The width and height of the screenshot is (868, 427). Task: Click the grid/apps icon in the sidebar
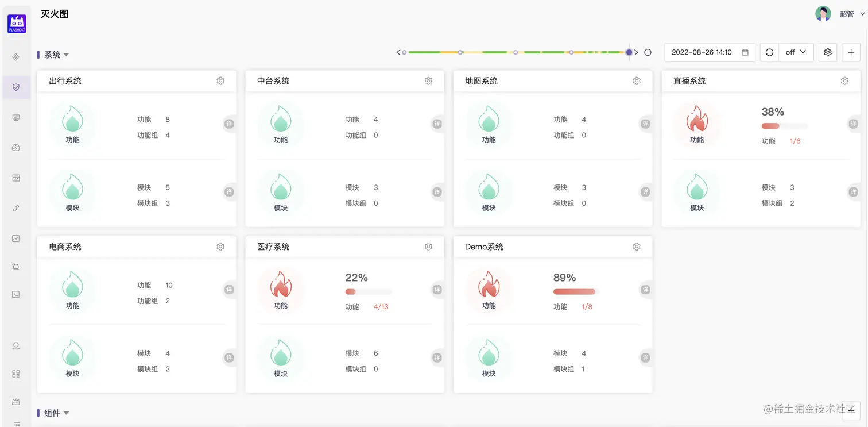(x=16, y=374)
